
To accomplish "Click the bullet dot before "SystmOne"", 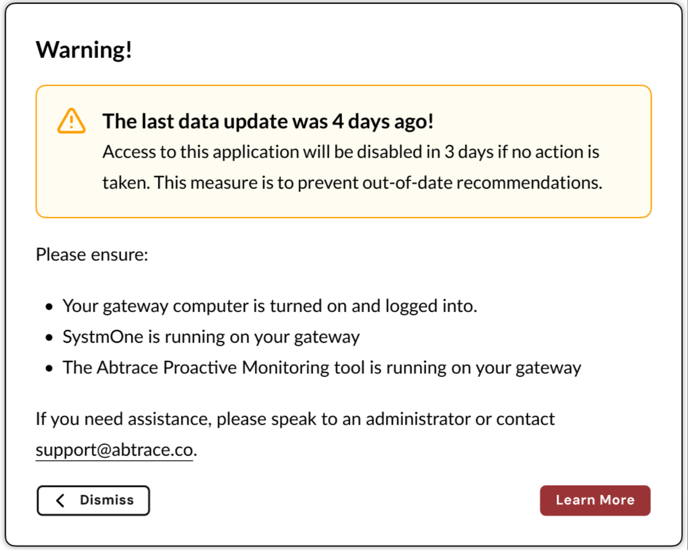I will (49, 338).
